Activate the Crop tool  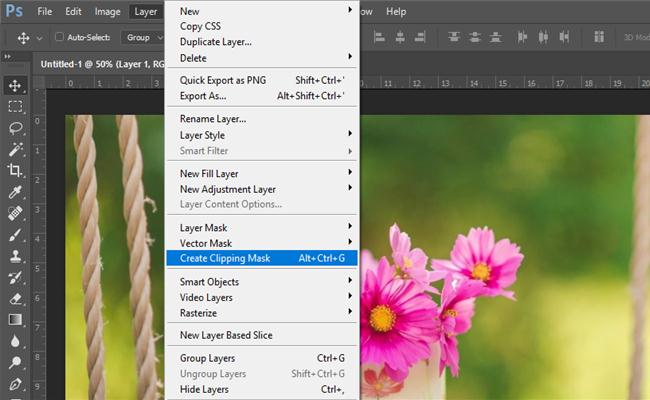point(15,170)
